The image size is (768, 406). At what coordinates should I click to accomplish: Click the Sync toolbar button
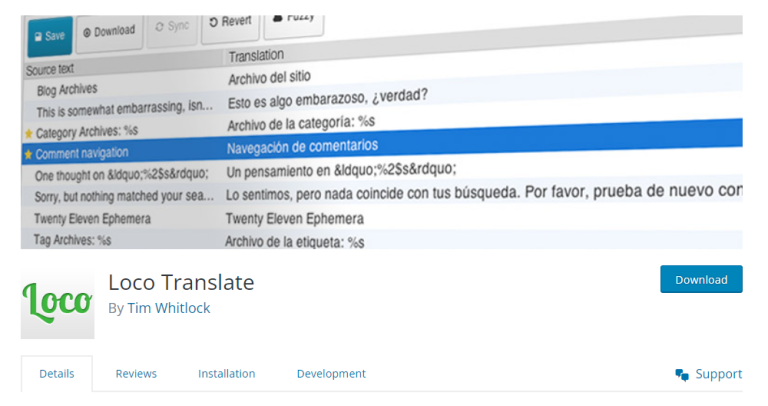(x=171, y=27)
